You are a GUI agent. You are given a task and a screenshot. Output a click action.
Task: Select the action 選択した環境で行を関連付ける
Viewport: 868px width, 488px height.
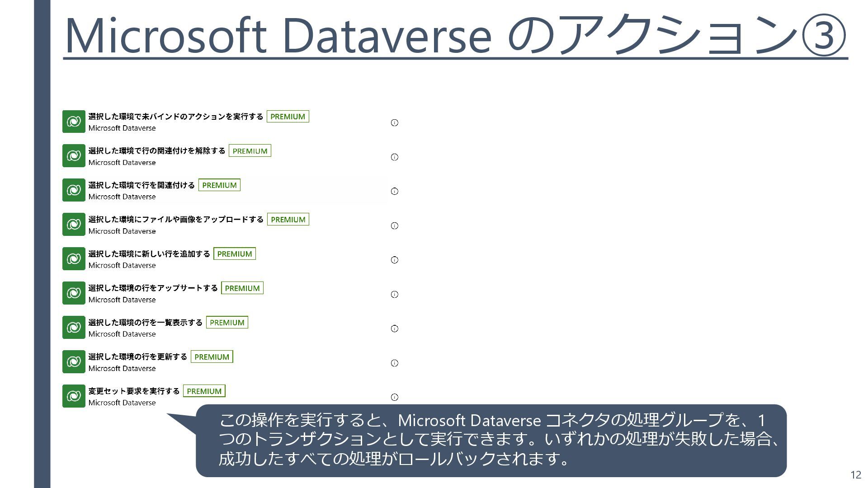pos(142,185)
